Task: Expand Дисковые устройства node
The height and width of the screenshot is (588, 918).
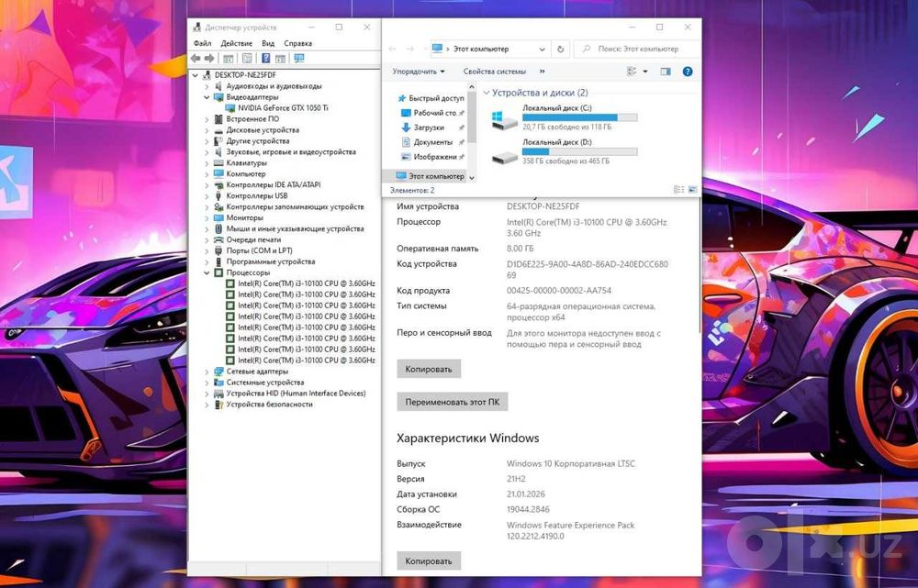Action: (207, 130)
